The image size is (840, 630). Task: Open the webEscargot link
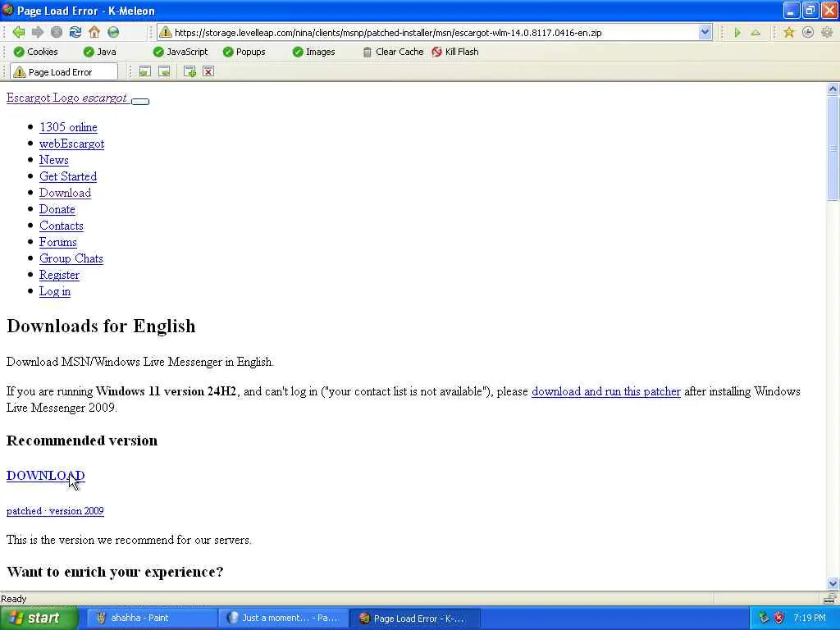pyautogui.click(x=72, y=144)
